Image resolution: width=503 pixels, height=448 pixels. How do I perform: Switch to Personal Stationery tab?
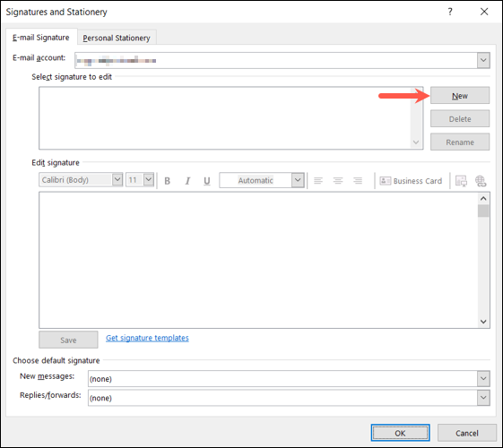(x=117, y=38)
